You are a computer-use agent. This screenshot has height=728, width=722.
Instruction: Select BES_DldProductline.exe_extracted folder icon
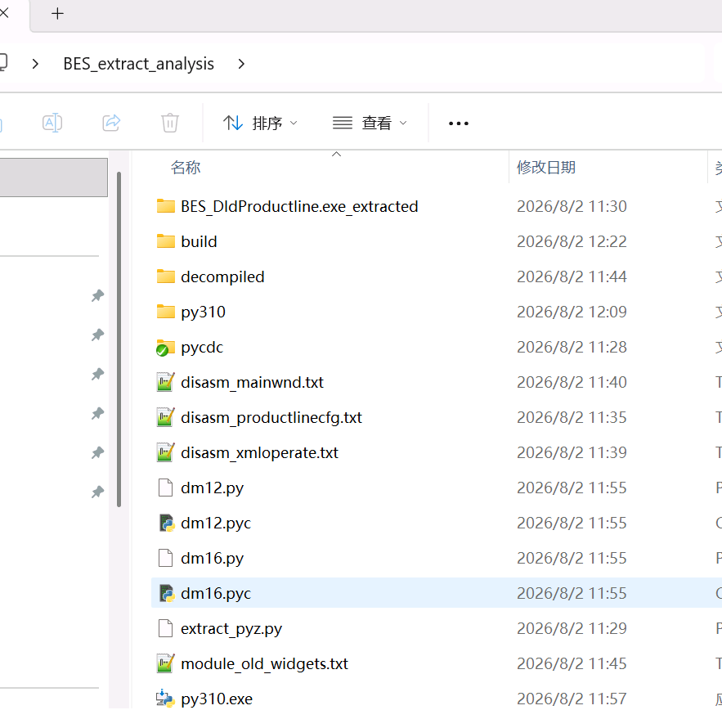[x=166, y=206]
